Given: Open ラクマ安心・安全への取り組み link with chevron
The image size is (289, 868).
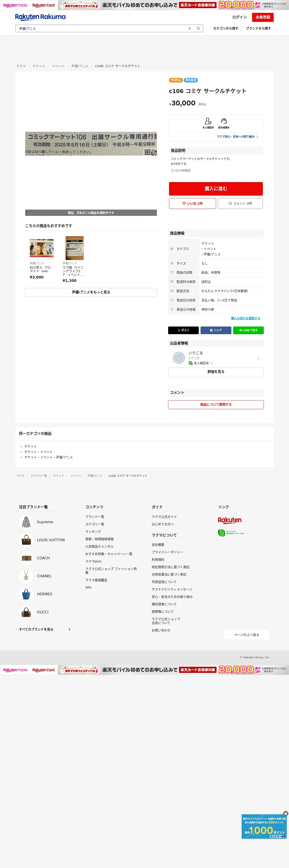Looking at the screenshot, I should coord(237,137).
